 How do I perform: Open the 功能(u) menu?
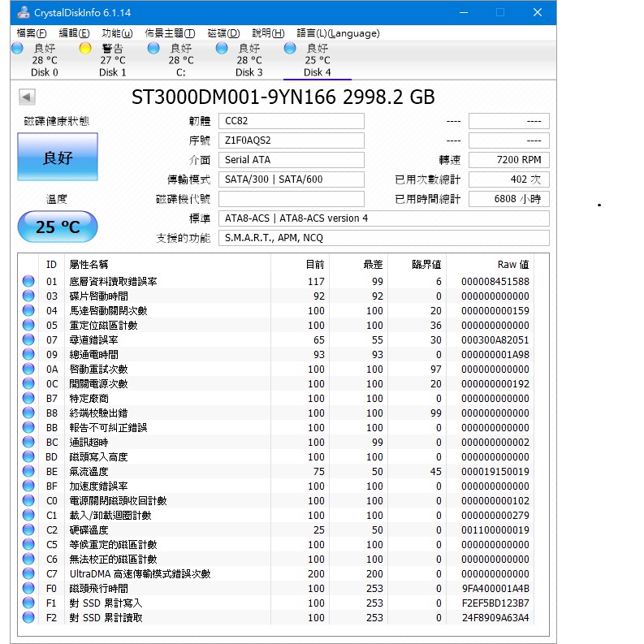[117, 33]
